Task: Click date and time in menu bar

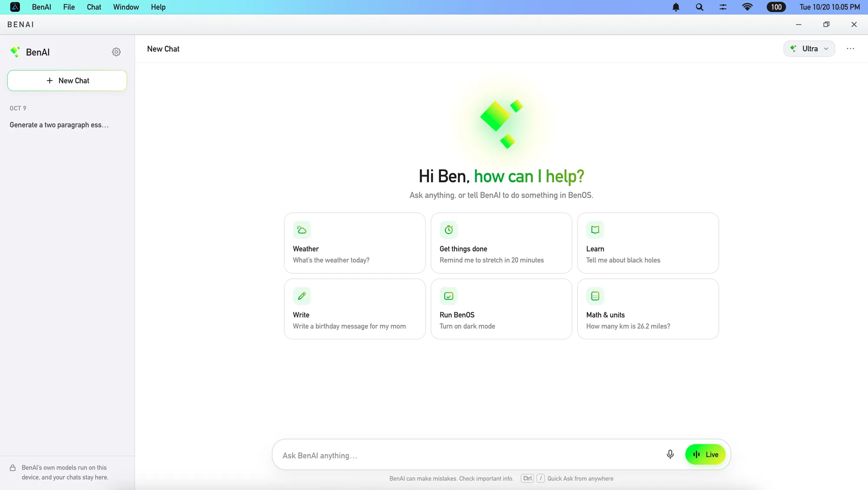Action: [829, 7]
